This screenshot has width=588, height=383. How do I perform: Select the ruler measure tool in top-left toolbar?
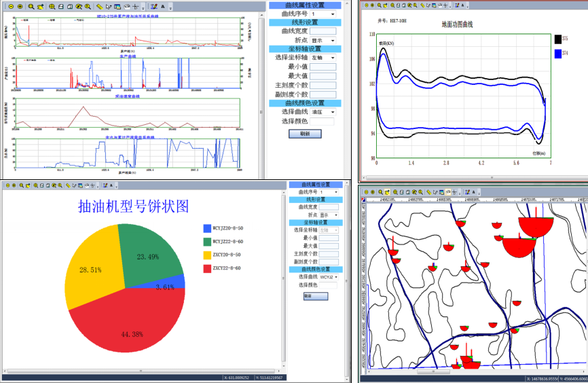coord(99,6)
